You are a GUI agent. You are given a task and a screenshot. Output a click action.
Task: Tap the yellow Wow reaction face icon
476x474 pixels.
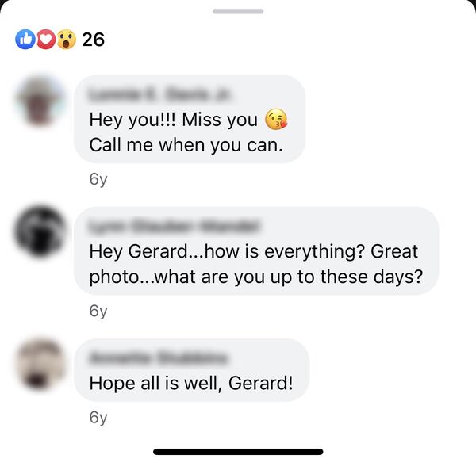(x=66, y=40)
